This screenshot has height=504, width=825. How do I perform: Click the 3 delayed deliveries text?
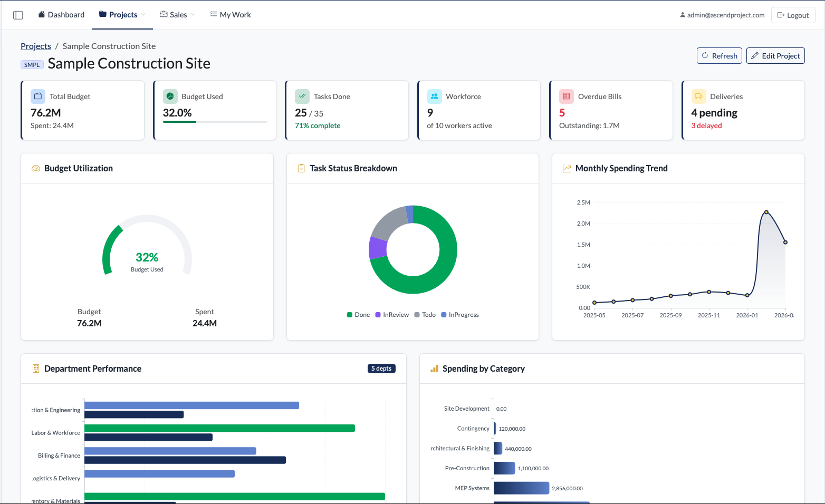(x=706, y=125)
